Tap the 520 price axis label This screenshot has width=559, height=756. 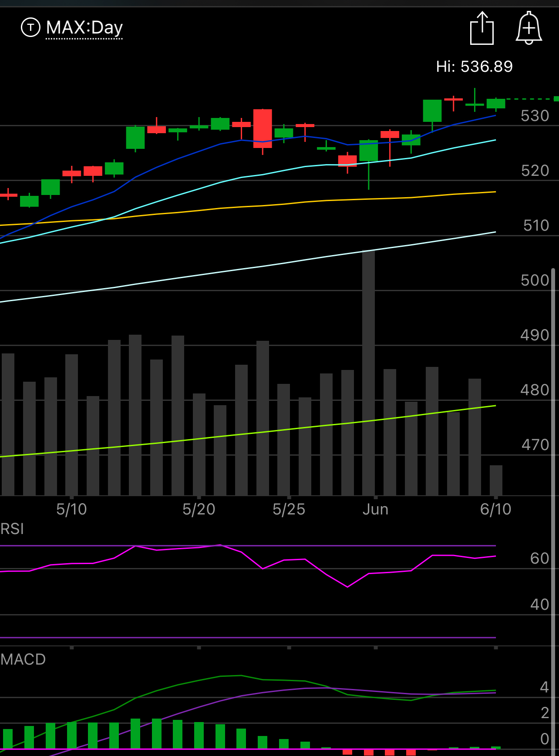click(535, 171)
